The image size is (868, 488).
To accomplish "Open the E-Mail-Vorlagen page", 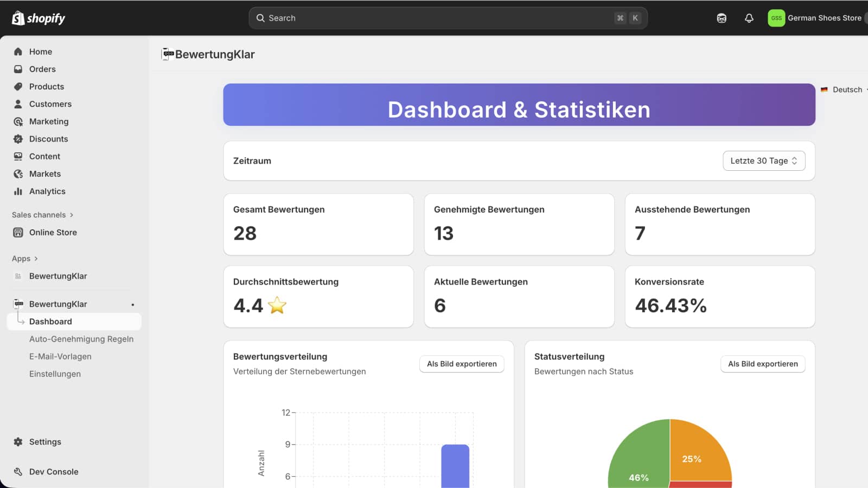I will [x=60, y=356].
